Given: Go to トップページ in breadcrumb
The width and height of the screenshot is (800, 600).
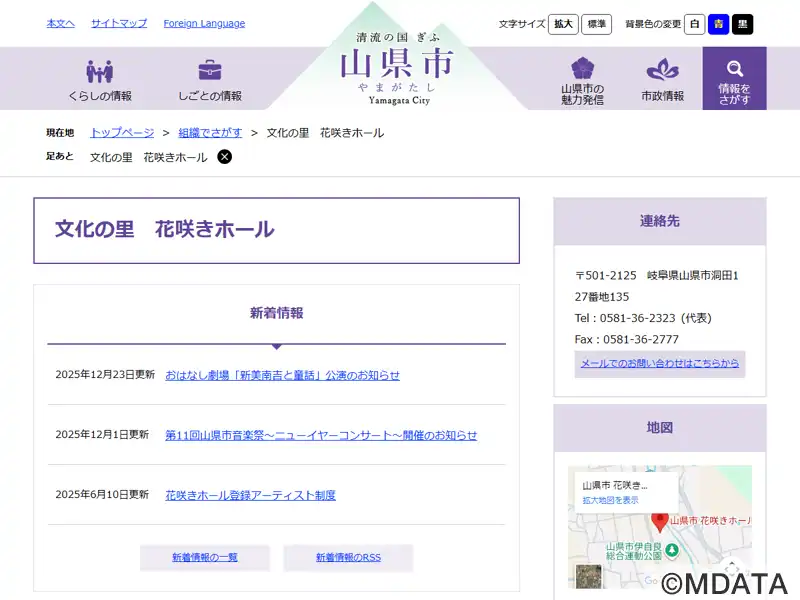Looking at the screenshot, I should pos(122,132).
